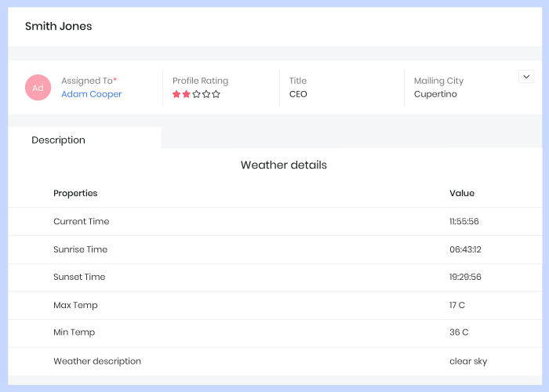Click the first star in Profile Rating

[176, 95]
